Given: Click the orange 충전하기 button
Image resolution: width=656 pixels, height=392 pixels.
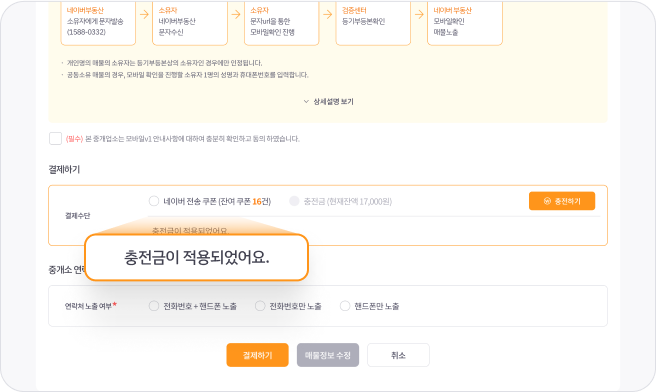Looking at the screenshot, I should coord(562,201).
